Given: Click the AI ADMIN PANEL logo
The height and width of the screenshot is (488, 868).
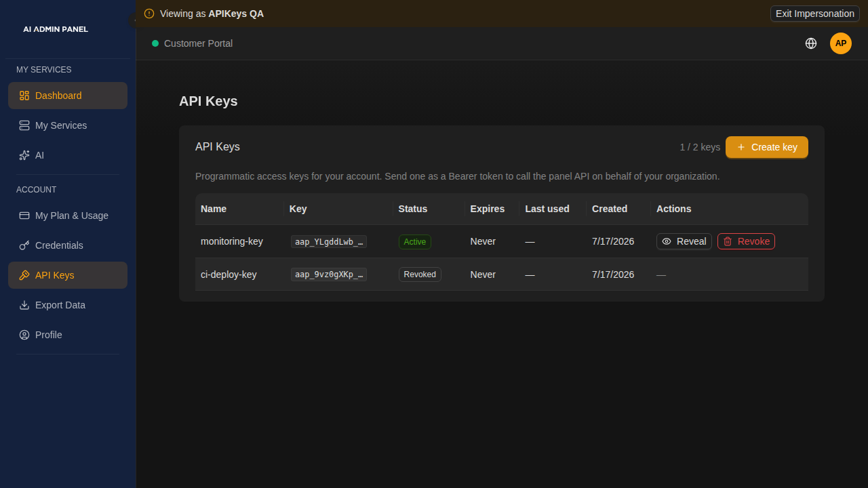Looking at the screenshot, I should (56, 29).
